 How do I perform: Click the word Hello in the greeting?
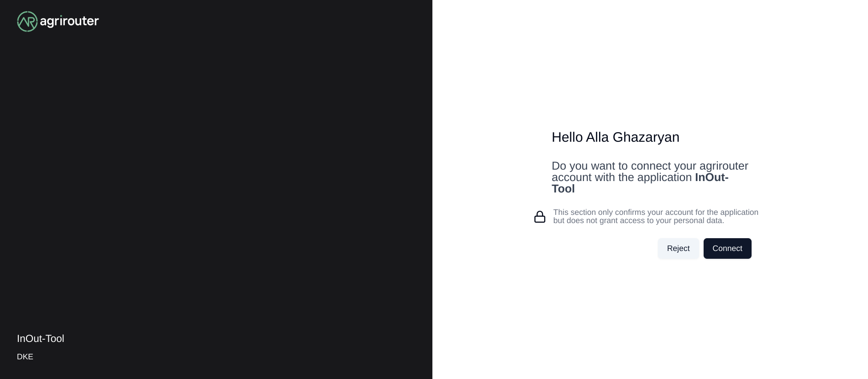tap(567, 137)
